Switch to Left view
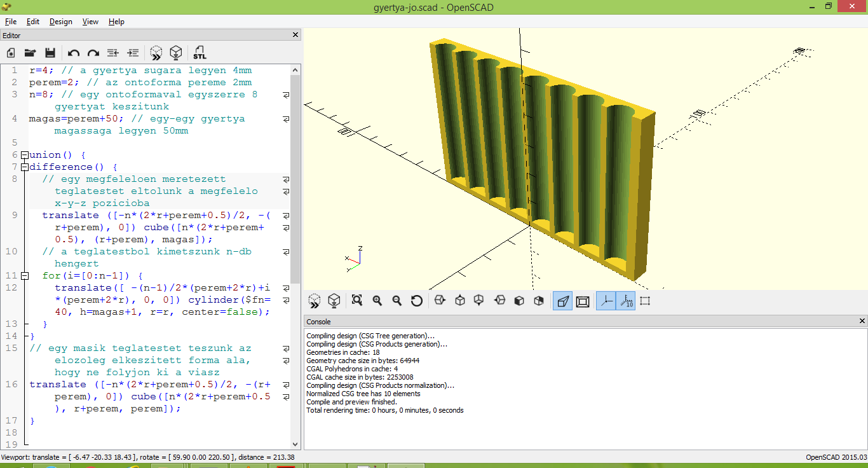868x468 pixels. (499, 301)
